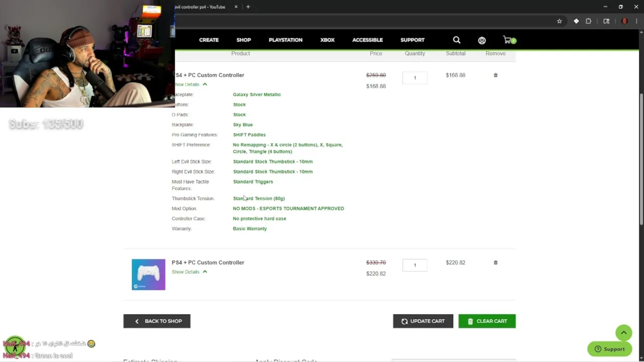The height and width of the screenshot is (362, 644).
Task: Click the BACK TO SHOP button
Action: [157, 321]
